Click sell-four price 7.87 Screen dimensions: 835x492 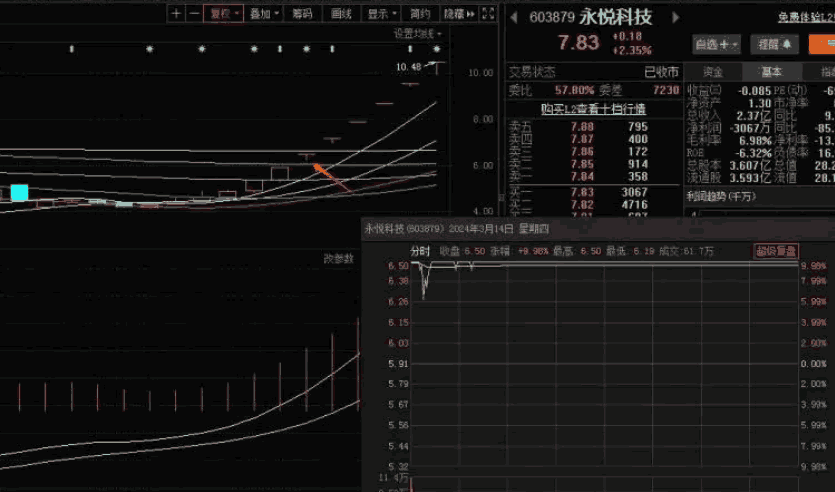point(582,139)
